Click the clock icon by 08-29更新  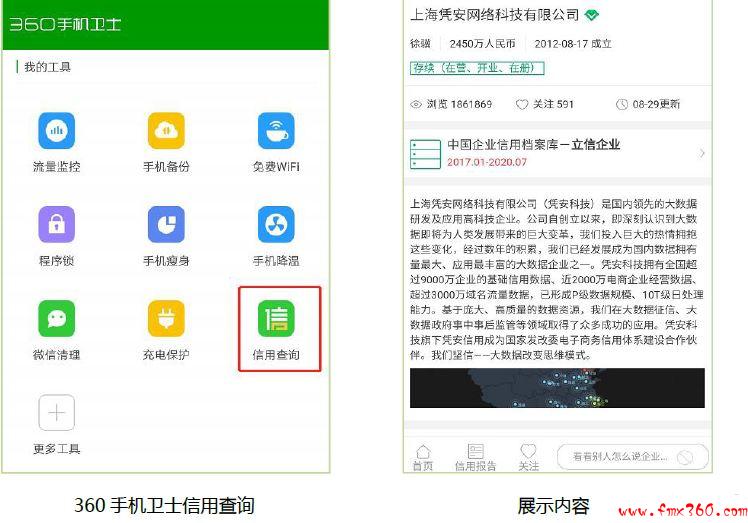coord(622,104)
